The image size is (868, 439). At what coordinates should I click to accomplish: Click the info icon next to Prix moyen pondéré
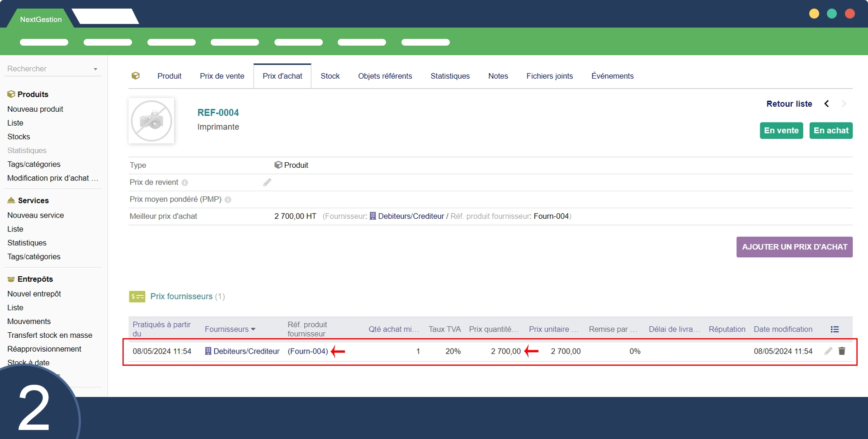(x=228, y=200)
